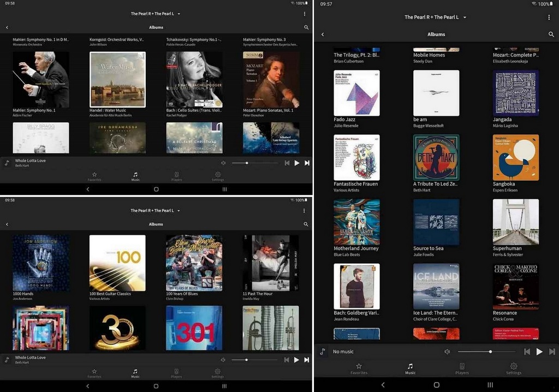Open the Jangada album cover

516,93
